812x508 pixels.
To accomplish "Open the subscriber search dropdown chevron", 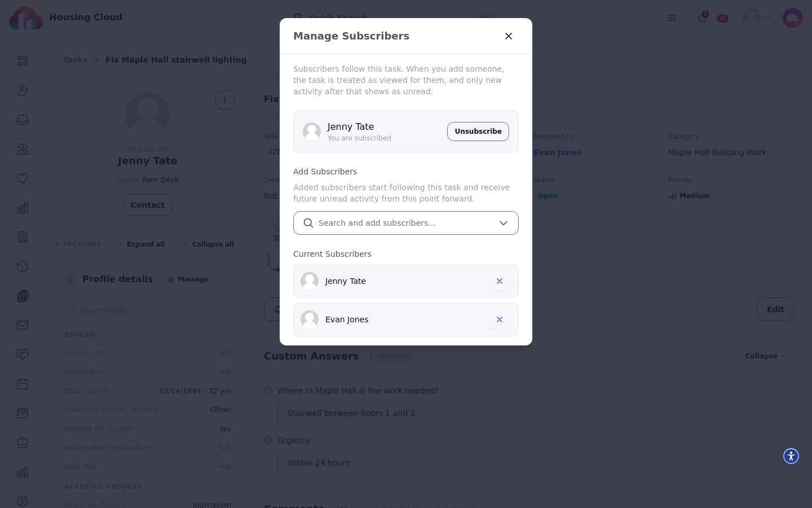I will coord(504,223).
